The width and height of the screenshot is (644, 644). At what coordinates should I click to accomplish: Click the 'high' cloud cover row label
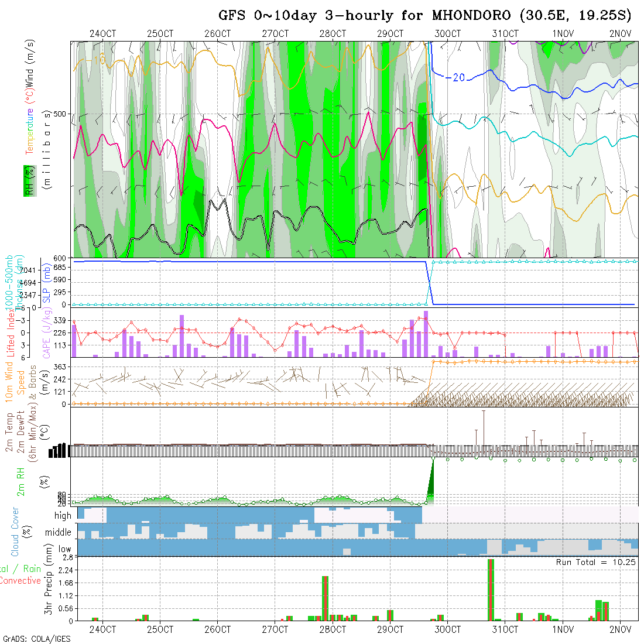coord(63,516)
